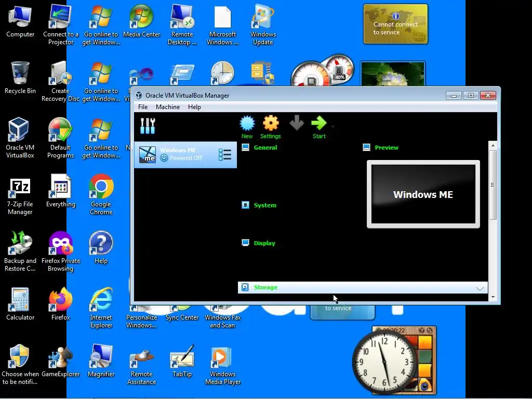
Task: Click the Display section heading
Action: tap(264, 243)
